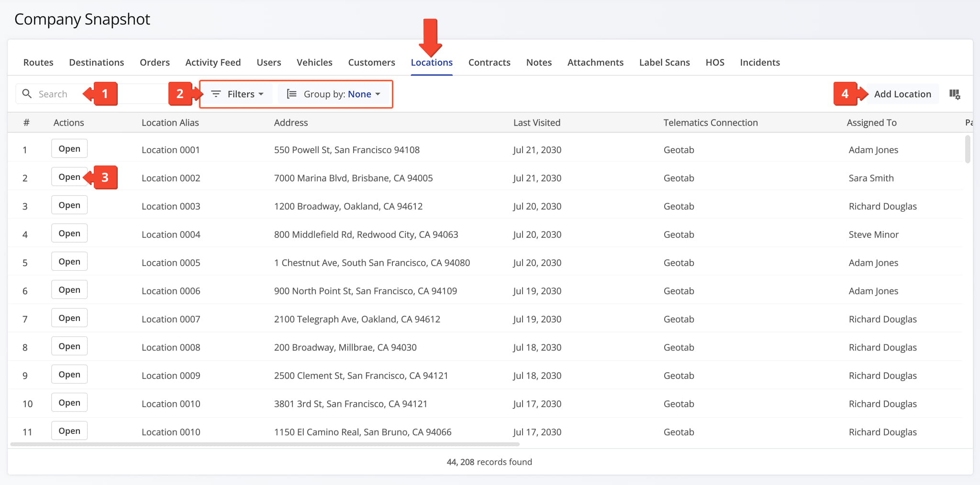Click 1200 Broadway, Oakland address cell
This screenshot has width=980, height=485.
[348, 206]
